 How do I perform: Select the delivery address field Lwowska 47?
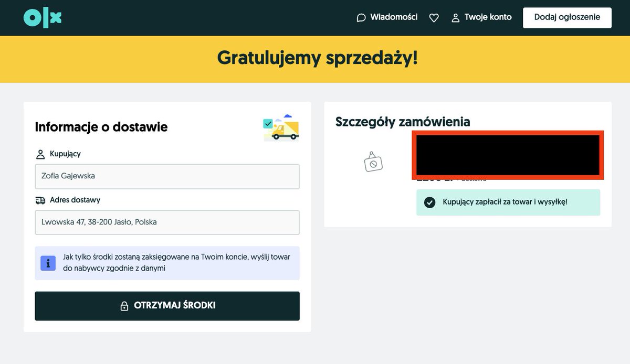tap(167, 222)
